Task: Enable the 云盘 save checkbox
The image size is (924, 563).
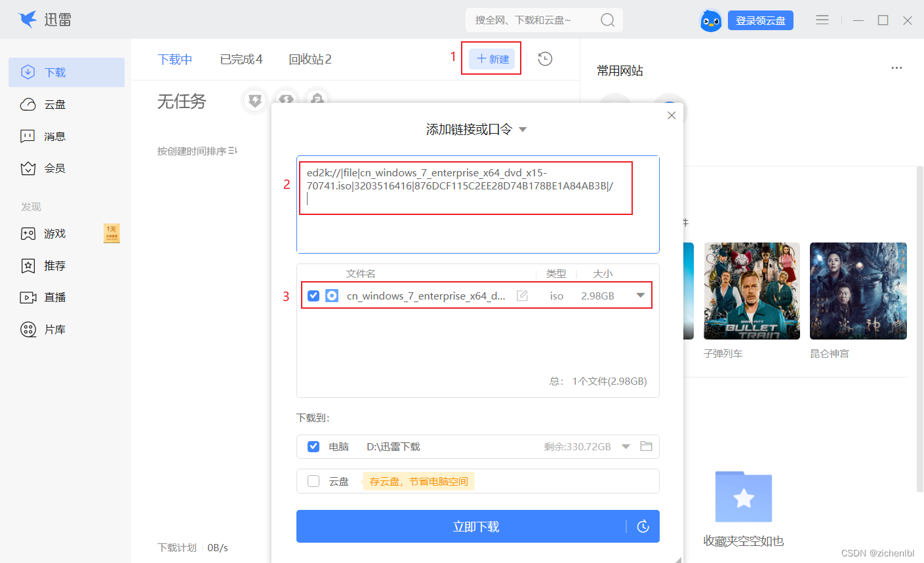Action: pos(313,481)
